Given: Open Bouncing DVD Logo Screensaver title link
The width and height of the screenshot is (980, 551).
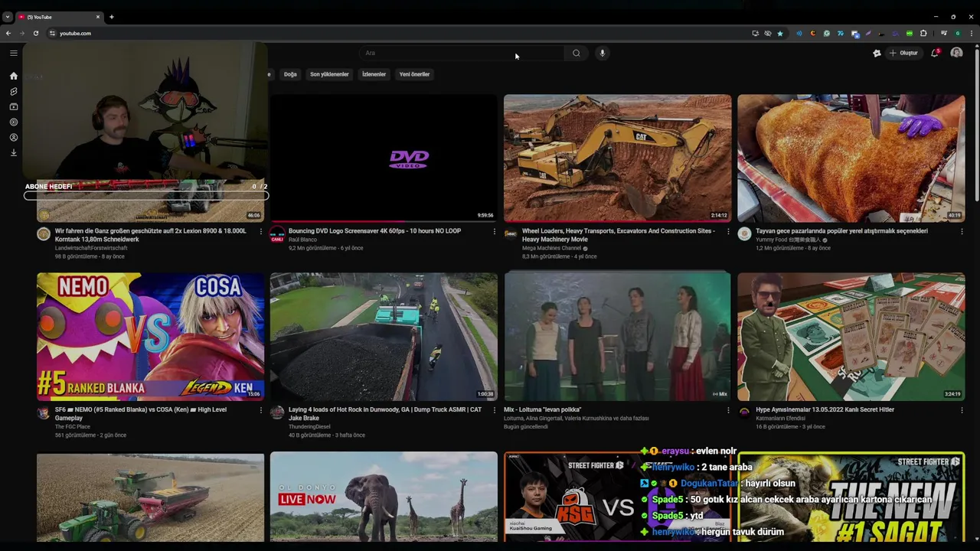Looking at the screenshot, I should click(x=374, y=230).
